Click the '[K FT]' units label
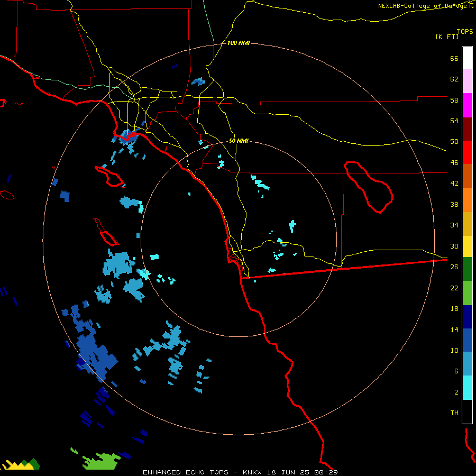Screen dimensions: 476x476 (447, 36)
